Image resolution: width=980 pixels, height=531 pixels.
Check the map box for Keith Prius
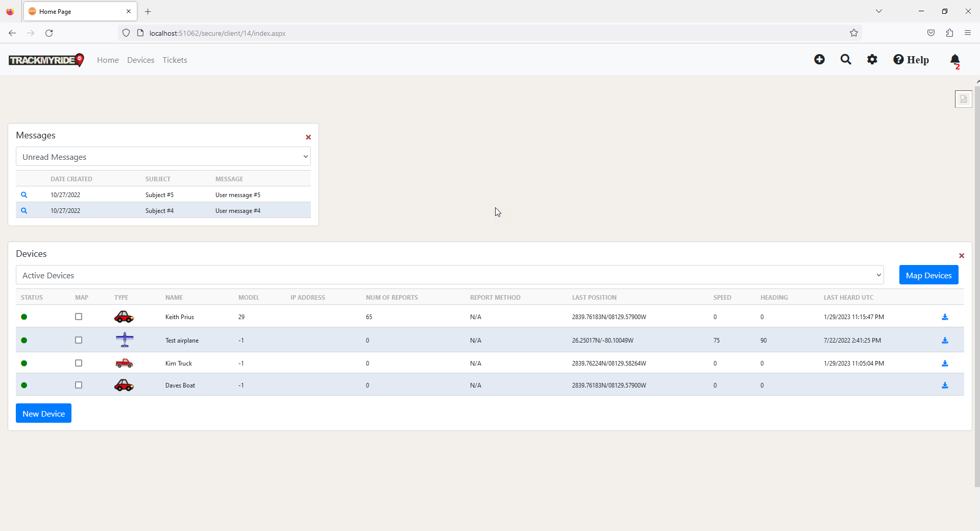click(x=79, y=317)
